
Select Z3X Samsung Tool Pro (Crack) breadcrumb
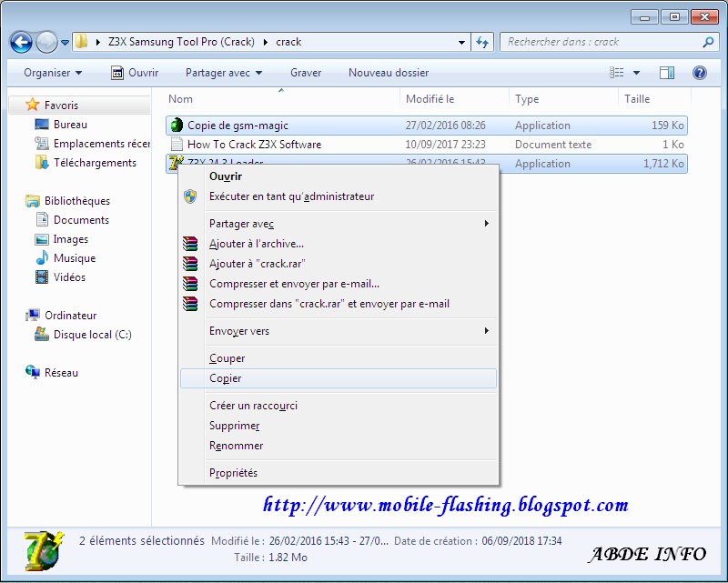[181, 42]
